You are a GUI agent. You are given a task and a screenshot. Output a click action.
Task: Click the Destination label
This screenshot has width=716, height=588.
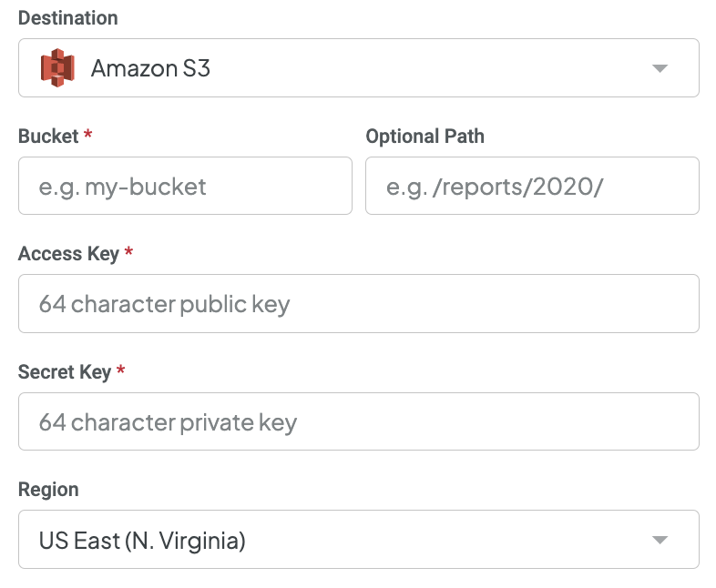(68, 18)
